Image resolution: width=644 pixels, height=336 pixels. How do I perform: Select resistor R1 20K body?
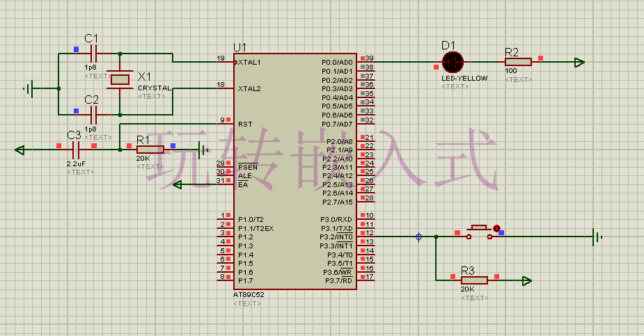(150, 150)
